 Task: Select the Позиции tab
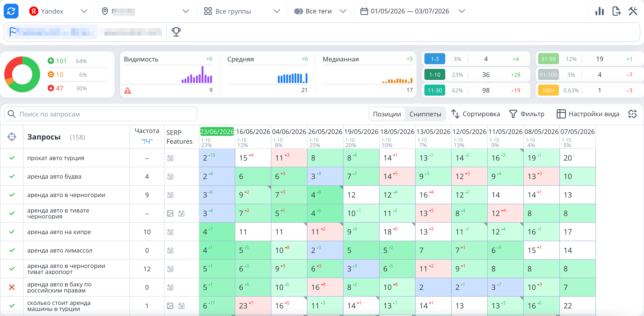(x=387, y=114)
